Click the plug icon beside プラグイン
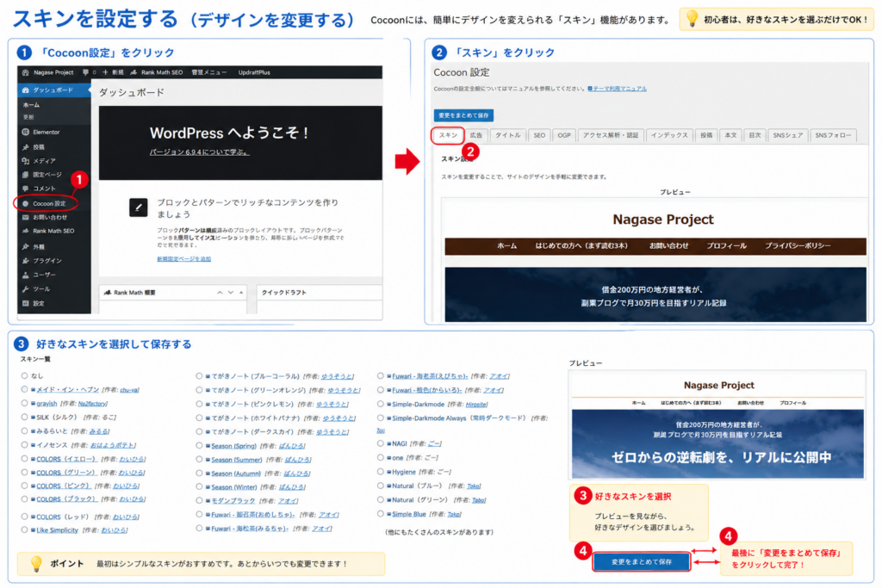The height and width of the screenshot is (588, 882). tap(25, 261)
